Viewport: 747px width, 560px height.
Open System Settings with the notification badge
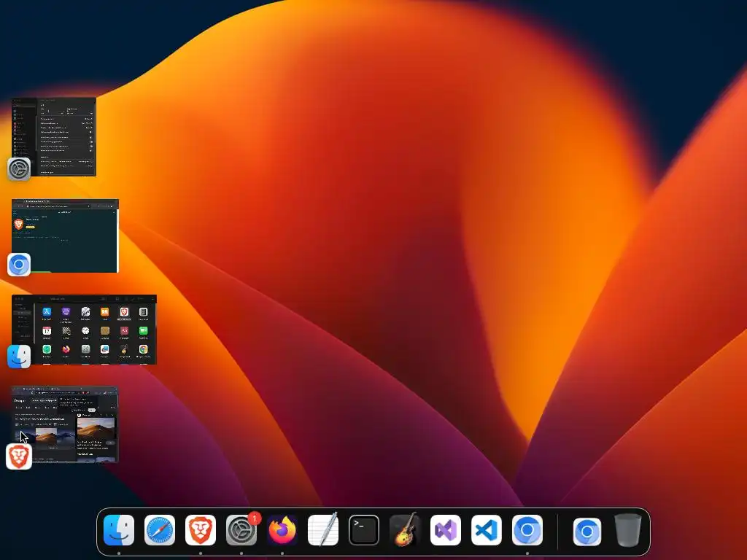pos(241,530)
